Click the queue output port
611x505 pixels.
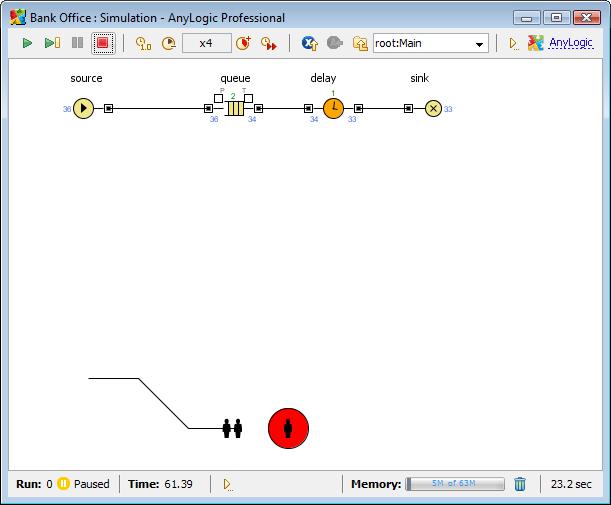[x=258, y=108]
